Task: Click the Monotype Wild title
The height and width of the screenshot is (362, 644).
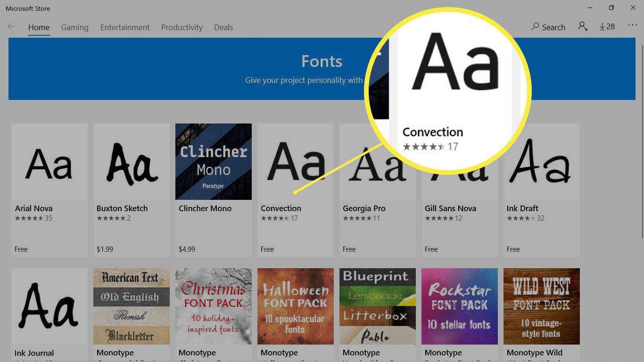Action: coord(535,353)
